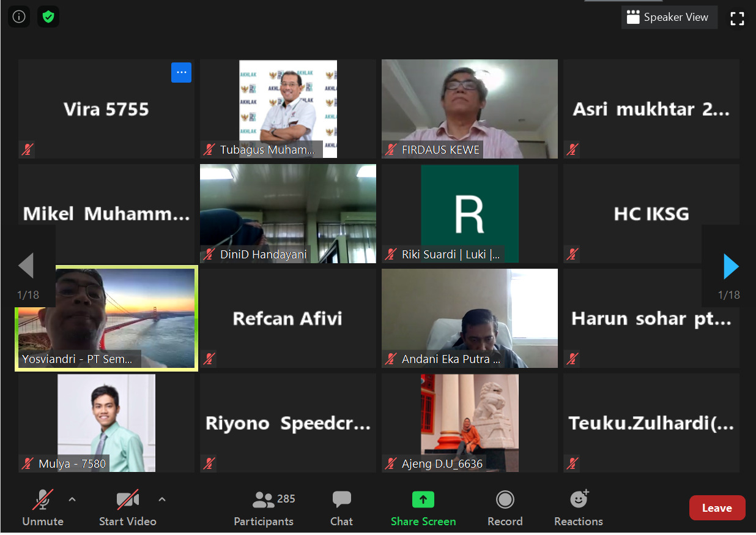
Task: Click the green encryption shield icon
Action: point(48,17)
